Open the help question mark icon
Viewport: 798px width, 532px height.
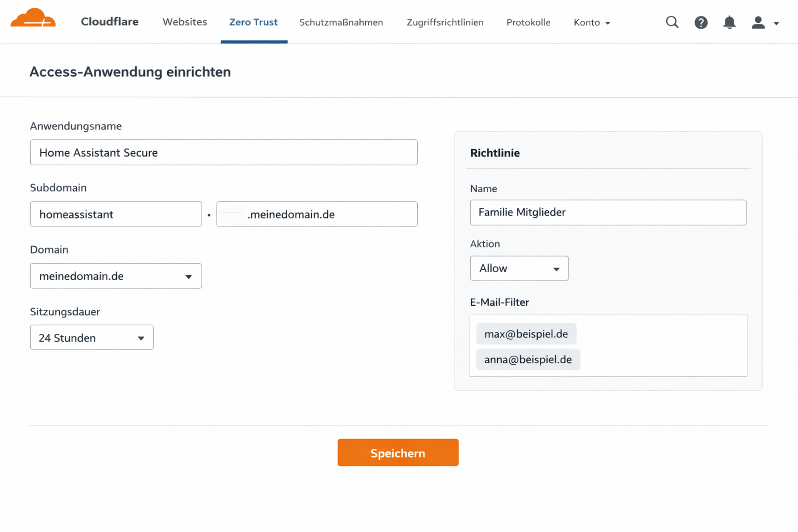point(701,22)
